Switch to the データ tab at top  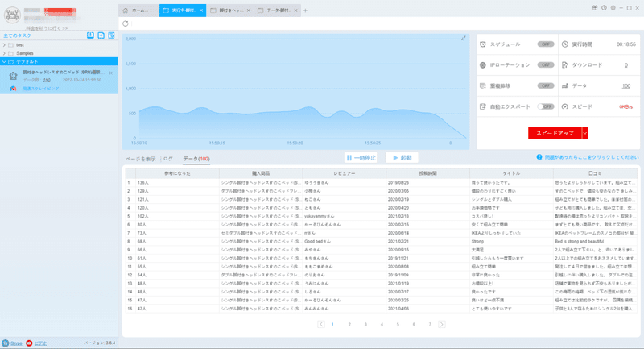point(278,10)
